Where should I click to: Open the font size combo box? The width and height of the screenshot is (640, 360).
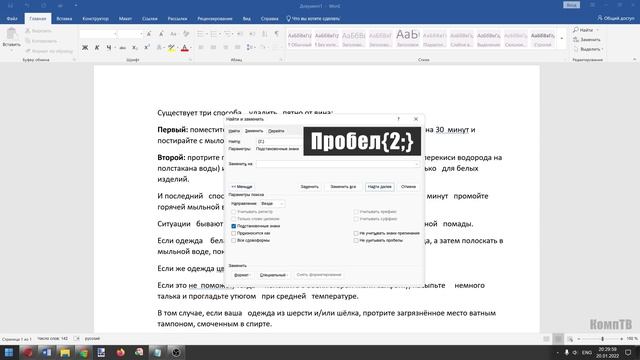coord(131,34)
